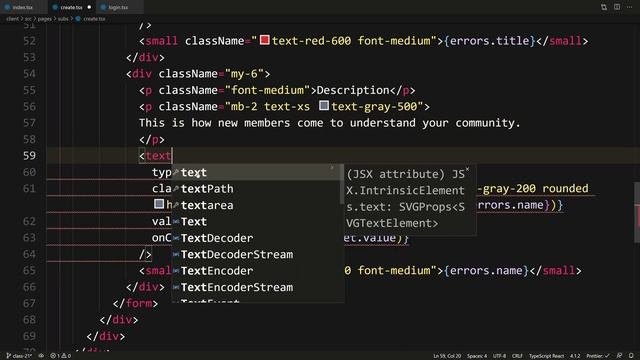
Task: Click the gray swatch before text-gray-500
Action: tap(324, 106)
